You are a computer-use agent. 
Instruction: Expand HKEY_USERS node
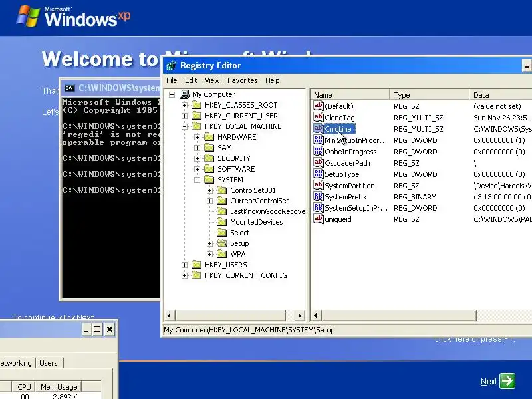point(185,265)
